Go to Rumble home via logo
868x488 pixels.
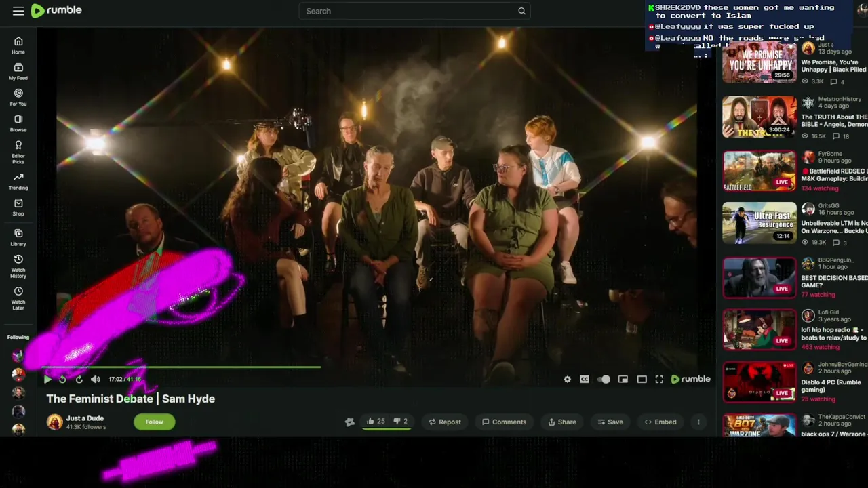pos(56,11)
